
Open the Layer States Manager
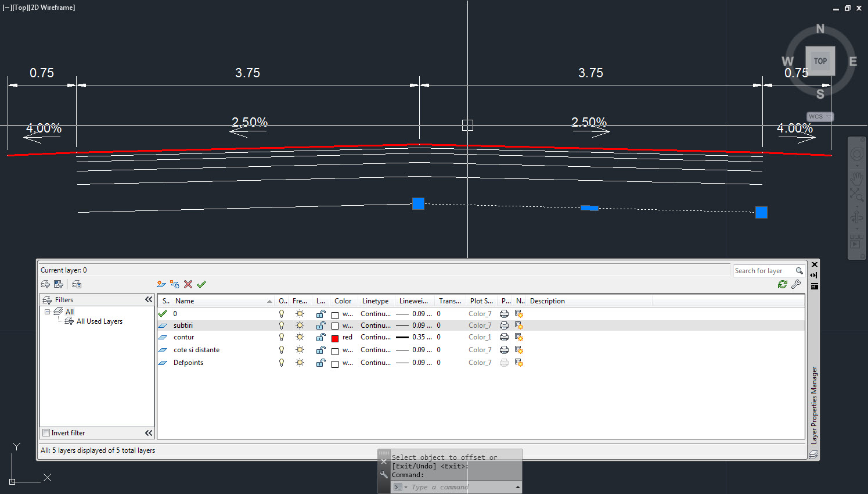76,284
